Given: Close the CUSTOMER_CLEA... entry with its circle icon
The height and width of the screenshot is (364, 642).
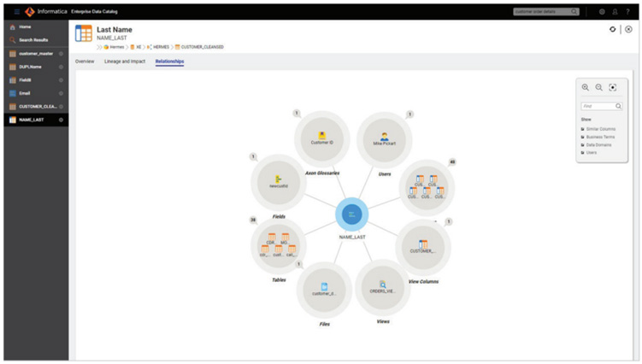Looking at the screenshot, I should 61,107.
